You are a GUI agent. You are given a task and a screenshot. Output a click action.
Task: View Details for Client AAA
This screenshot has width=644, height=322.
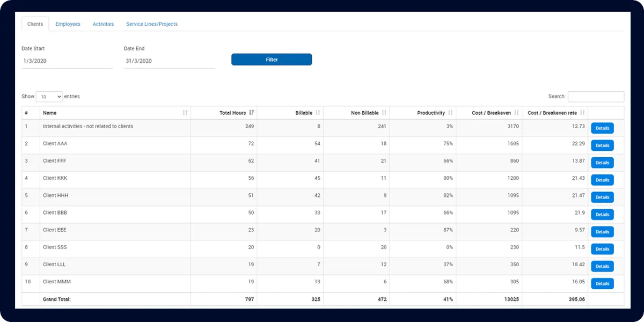point(602,145)
